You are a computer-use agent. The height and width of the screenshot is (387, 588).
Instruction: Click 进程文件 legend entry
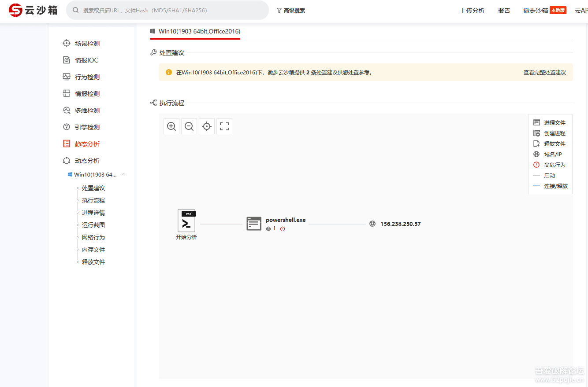(x=549, y=122)
